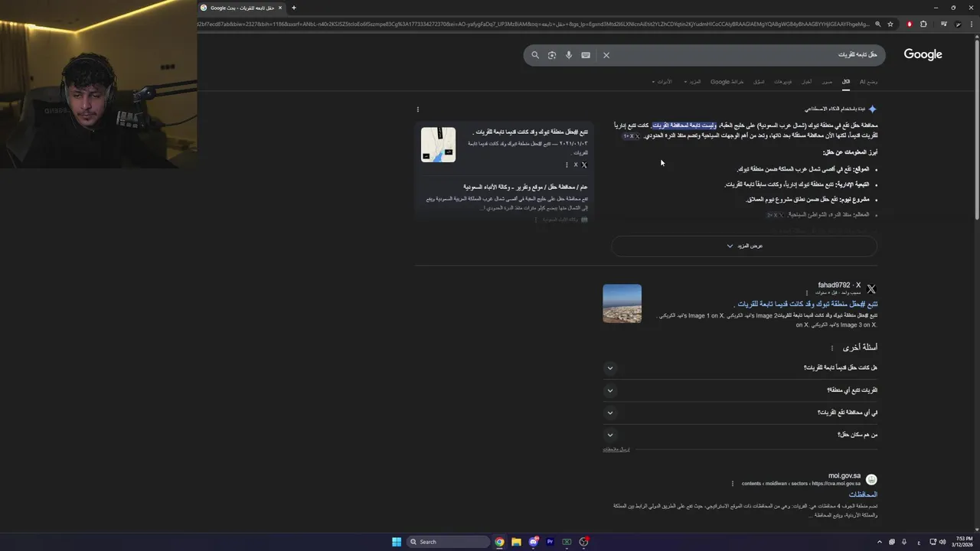Open the الأدوات (Tools) dropdown
980x551 pixels.
662,81
